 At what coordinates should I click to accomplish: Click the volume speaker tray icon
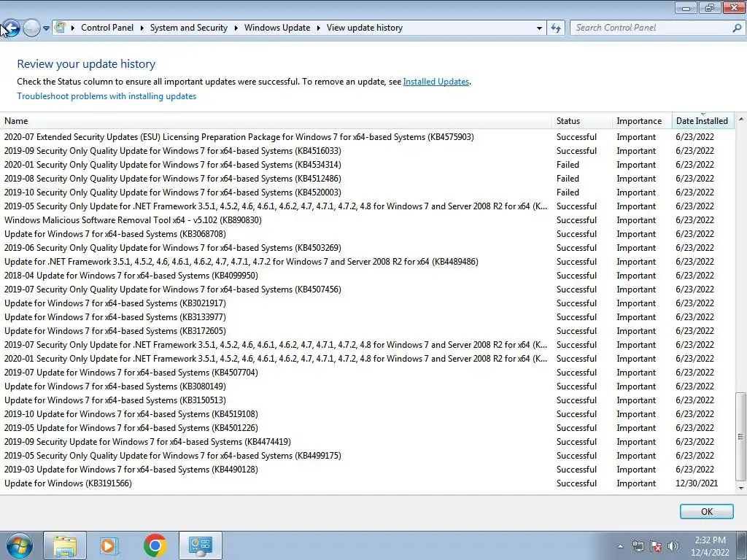(673, 546)
